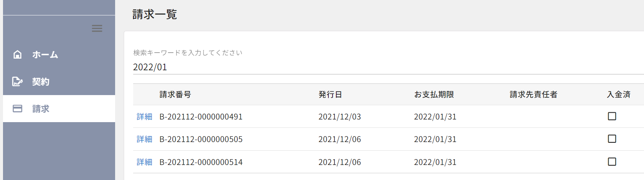Check 入金済 box for invoice B-202112-0000000505
This screenshot has height=180, width=644.
pyautogui.click(x=612, y=139)
